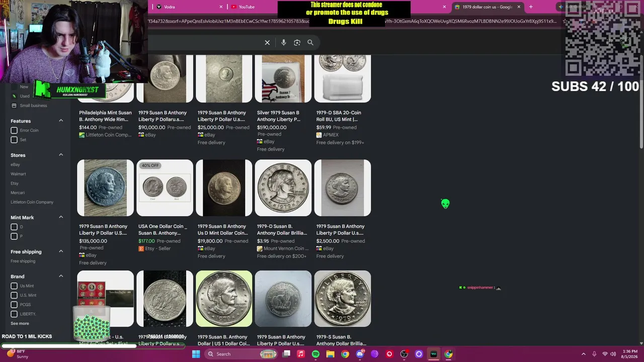Image resolution: width=644 pixels, height=362 pixels.
Task: Open the Silver 1979 $590,000.00 listing
Action: pos(279,116)
